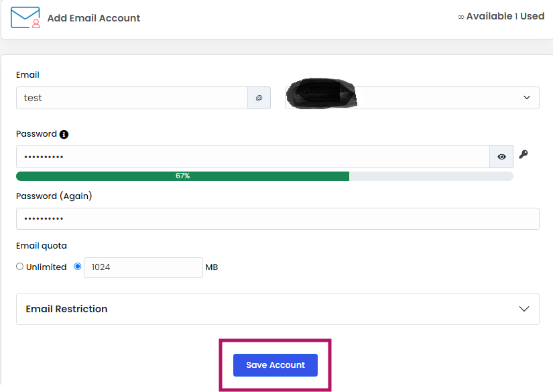Click the MB unit label
The image size is (553, 392).
[212, 267]
